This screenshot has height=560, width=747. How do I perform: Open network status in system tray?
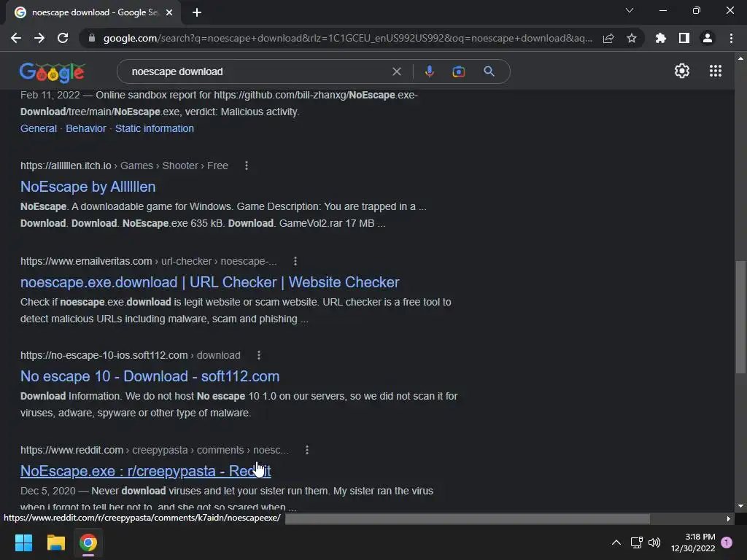(636, 542)
